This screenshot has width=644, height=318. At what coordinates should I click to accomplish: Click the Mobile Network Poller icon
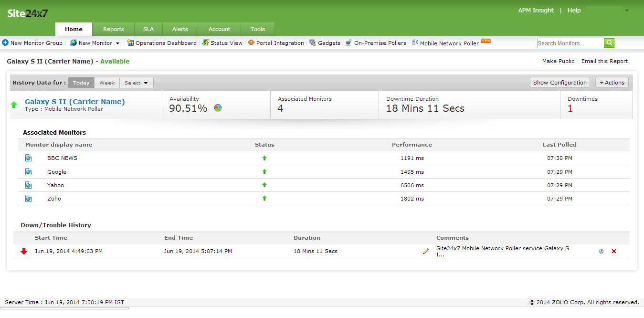pyautogui.click(x=415, y=42)
